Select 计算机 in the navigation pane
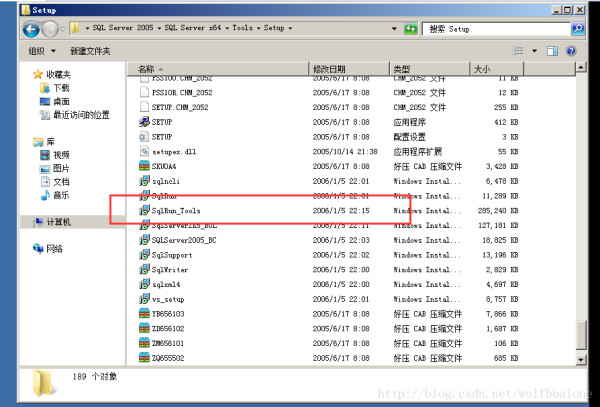600x407 pixels. (59, 222)
